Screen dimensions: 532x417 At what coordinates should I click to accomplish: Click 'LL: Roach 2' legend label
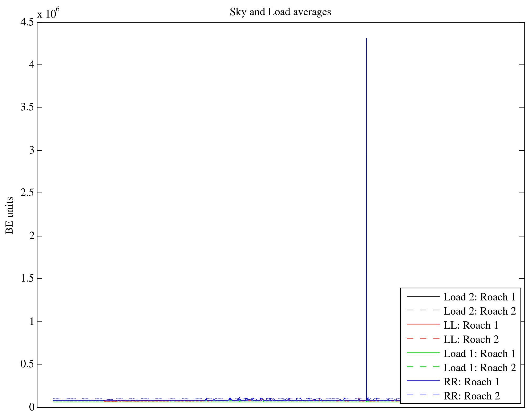[471, 339]
